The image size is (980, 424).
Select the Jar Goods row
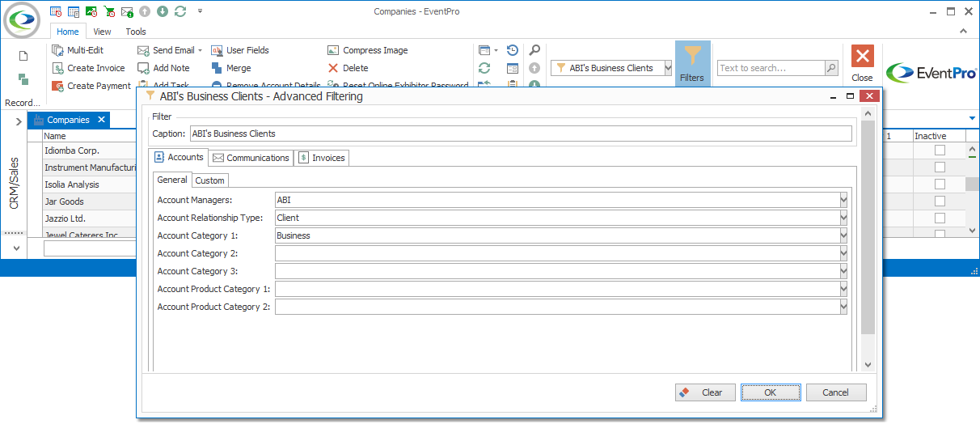[x=89, y=201]
